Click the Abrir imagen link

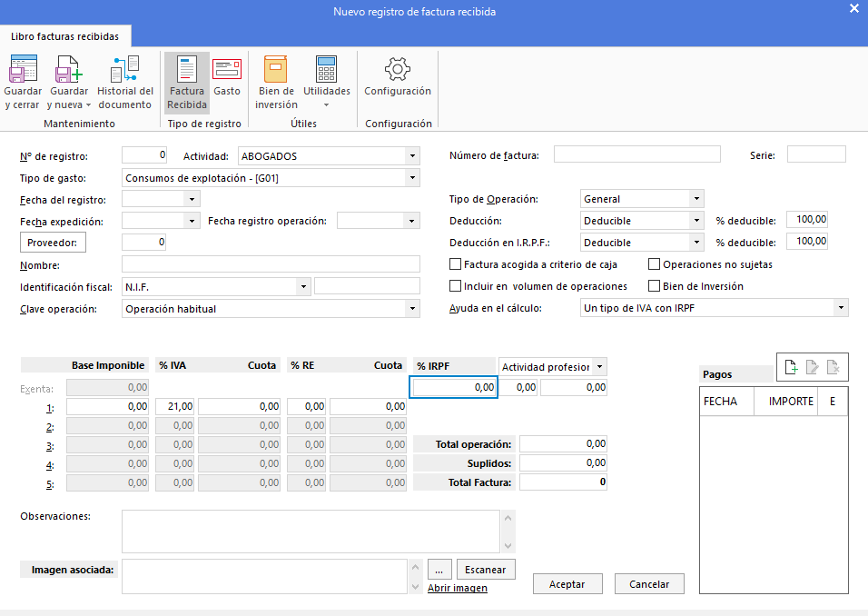(458, 589)
